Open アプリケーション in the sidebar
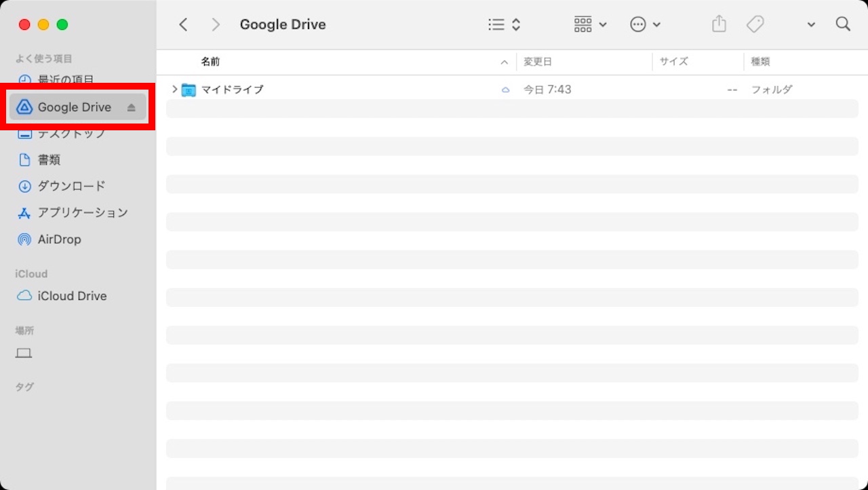 tap(72, 212)
